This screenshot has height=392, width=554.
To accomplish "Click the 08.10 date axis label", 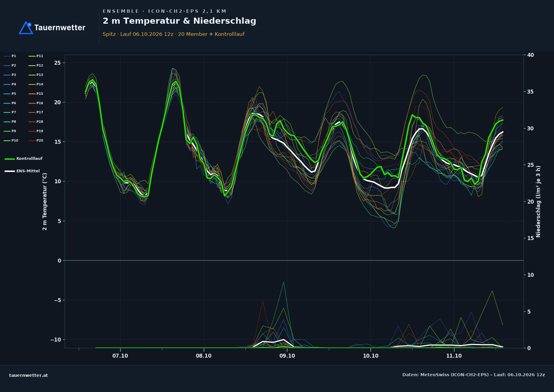I will [x=203, y=356].
